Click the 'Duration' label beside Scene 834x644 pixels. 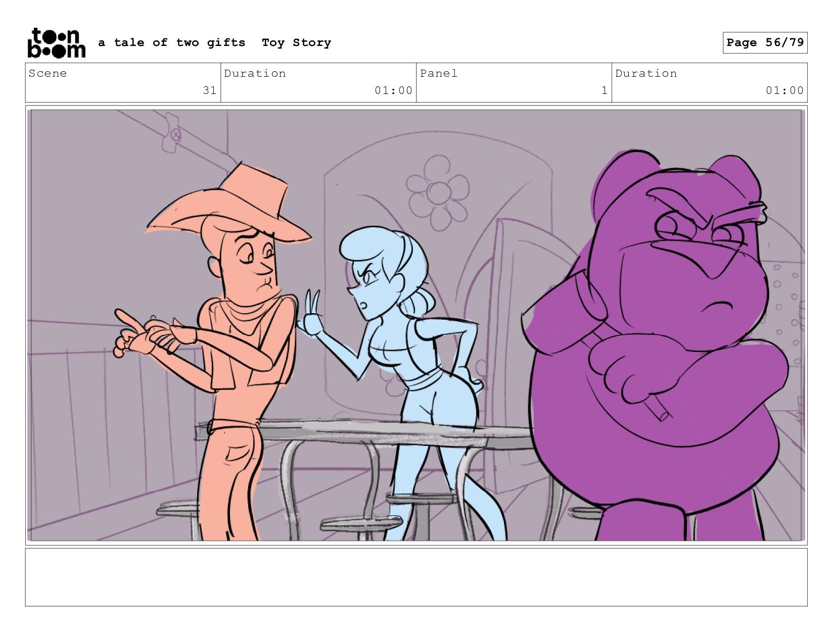click(255, 73)
